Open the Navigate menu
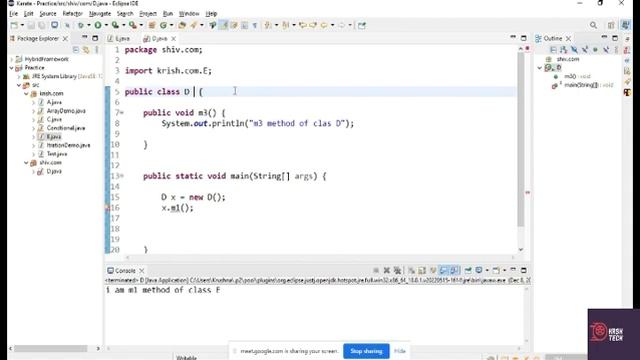Image resolution: width=640 pixels, height=360 pixels. (100, 13)
